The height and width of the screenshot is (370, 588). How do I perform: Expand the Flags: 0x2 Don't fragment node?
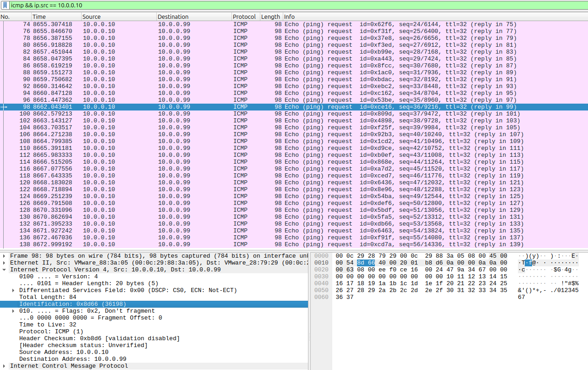click(x=14, y=311)
